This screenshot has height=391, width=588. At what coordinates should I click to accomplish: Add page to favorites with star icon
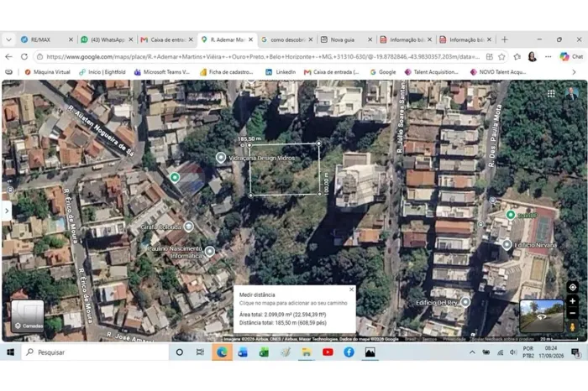coord(501,57)
